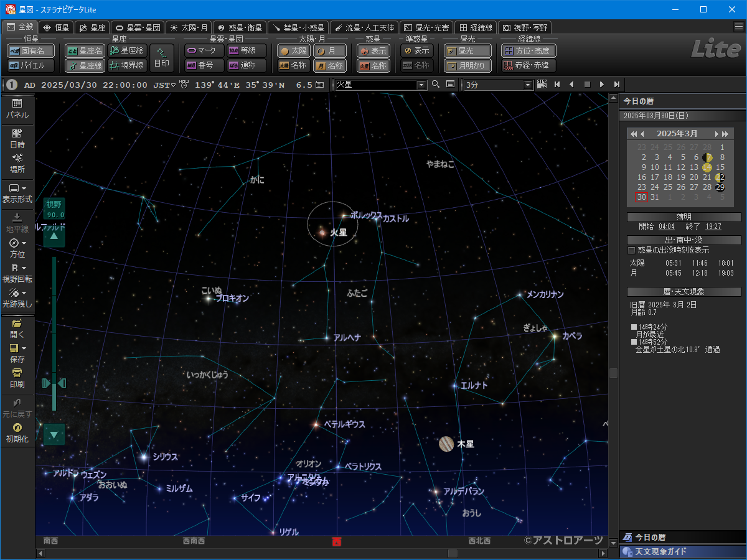
Task: Click the calculator icon after magnitude 6.5
Action: coord(320,85)
